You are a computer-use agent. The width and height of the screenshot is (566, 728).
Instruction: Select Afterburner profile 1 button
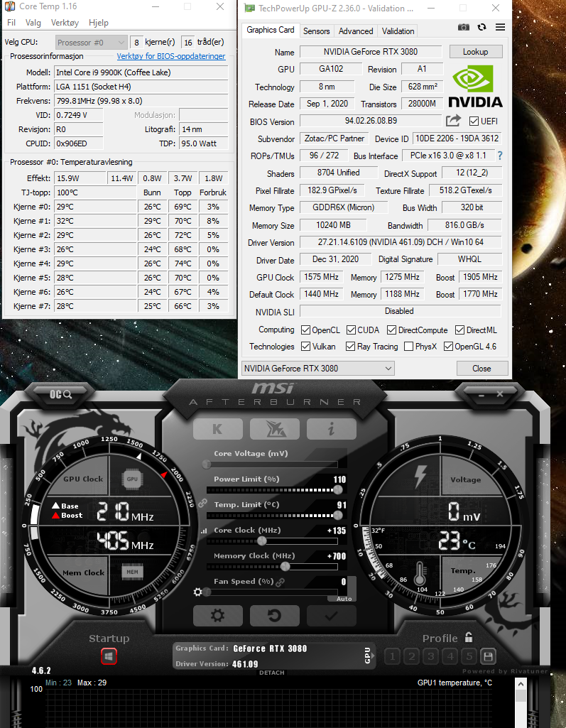click(x=392, y=656)
